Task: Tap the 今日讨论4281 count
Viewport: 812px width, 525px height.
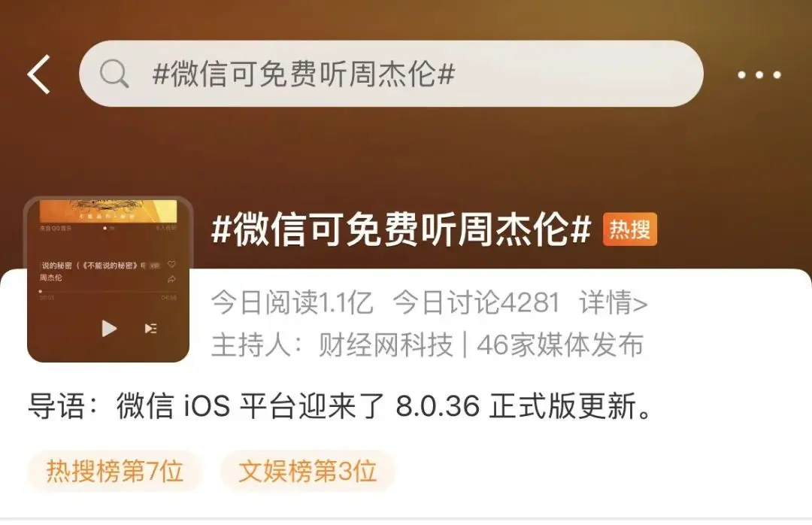Action: coord(476,302)
